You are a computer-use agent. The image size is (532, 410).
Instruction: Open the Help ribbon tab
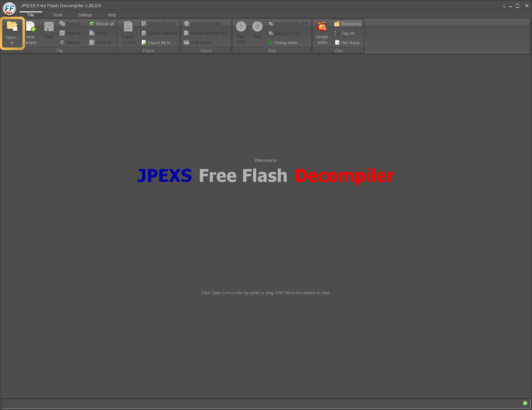click(x=112, y=15)
